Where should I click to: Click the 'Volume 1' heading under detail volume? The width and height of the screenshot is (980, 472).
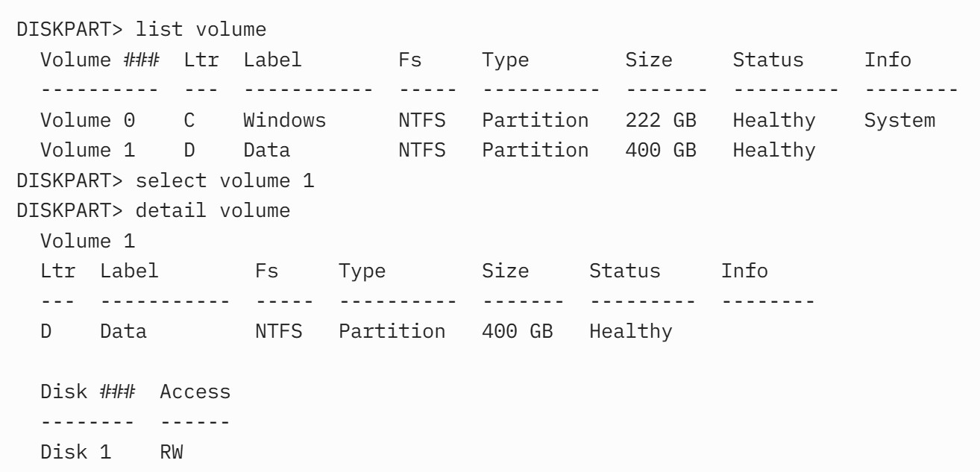click(87, 240)
